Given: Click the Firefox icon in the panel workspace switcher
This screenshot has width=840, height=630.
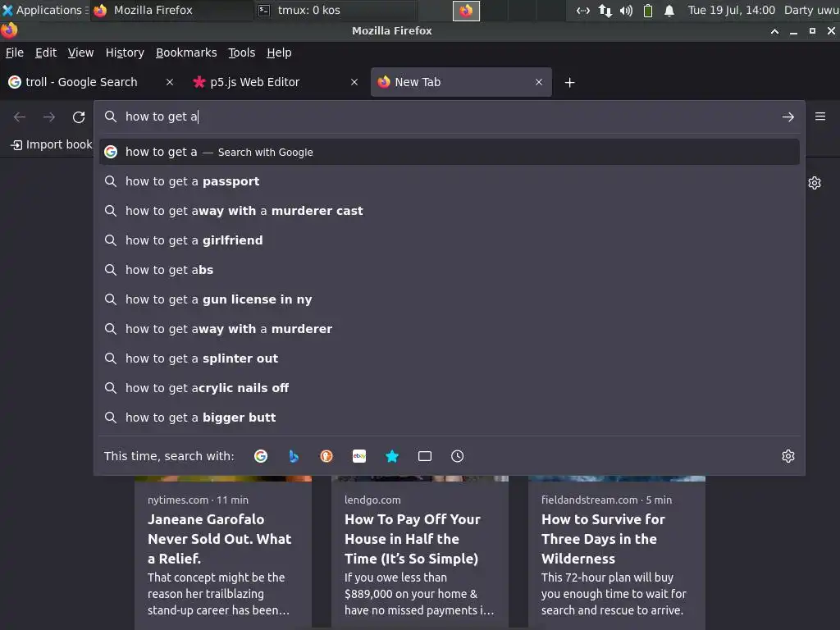Looking at the screenshot, I should click(x=466, y=11).
